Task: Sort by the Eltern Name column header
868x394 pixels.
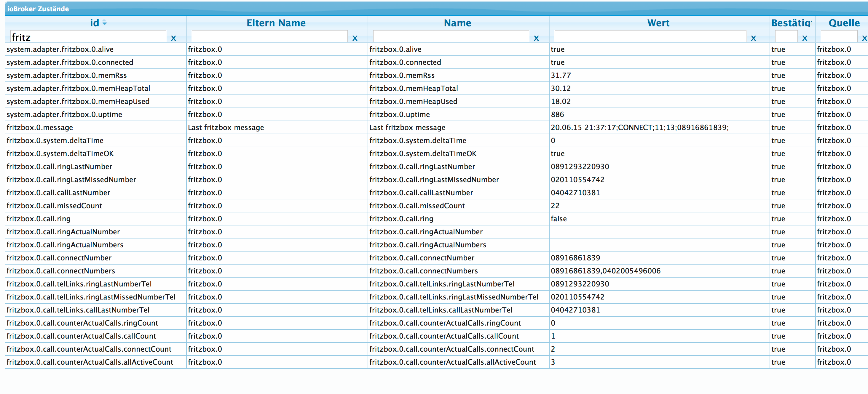Action: tap(276, 23)
